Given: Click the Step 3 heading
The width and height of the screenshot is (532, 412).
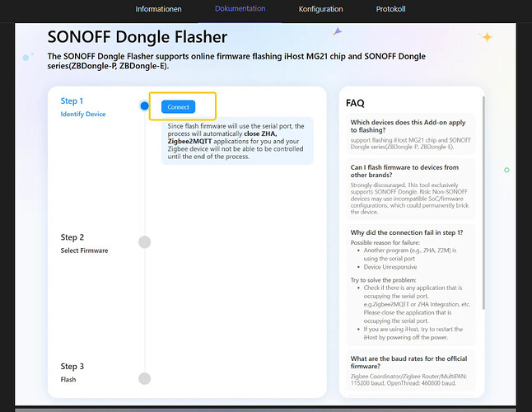Looking at the screenshot, I should 72,366.
